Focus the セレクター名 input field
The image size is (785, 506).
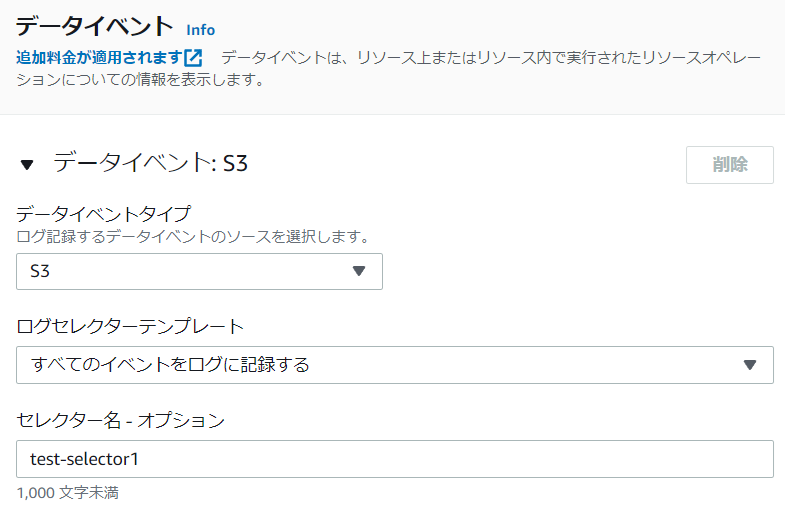click(394, 459)
